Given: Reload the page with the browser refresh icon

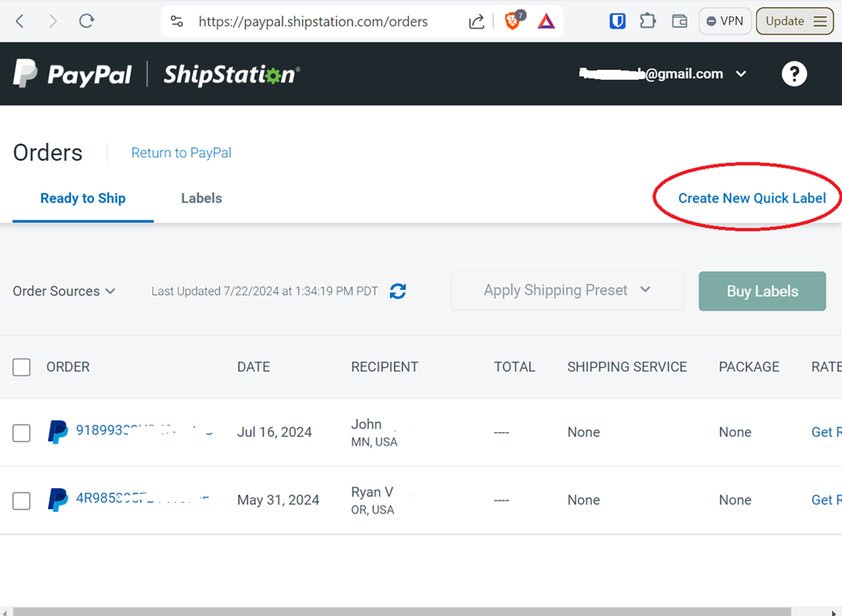Looking at the screenshot, I should coord(86,21).
